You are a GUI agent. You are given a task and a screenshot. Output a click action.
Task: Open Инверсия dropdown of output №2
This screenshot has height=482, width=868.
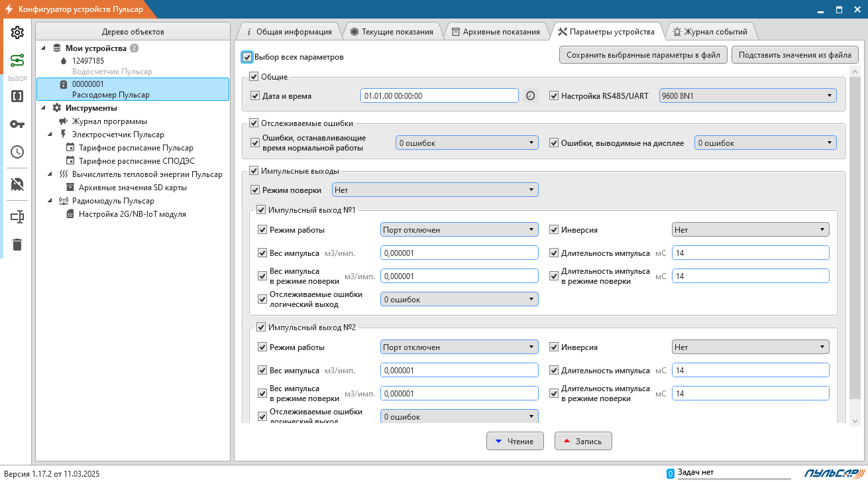750,347
